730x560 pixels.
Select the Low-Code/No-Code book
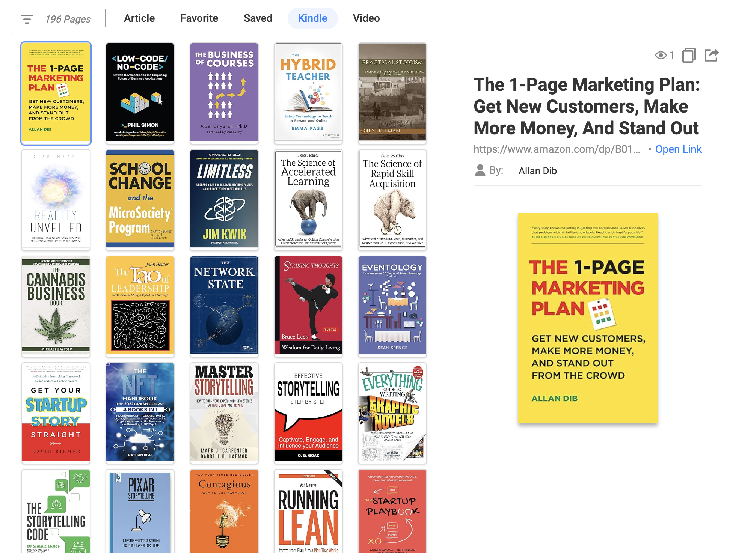(x=140, y=92)
